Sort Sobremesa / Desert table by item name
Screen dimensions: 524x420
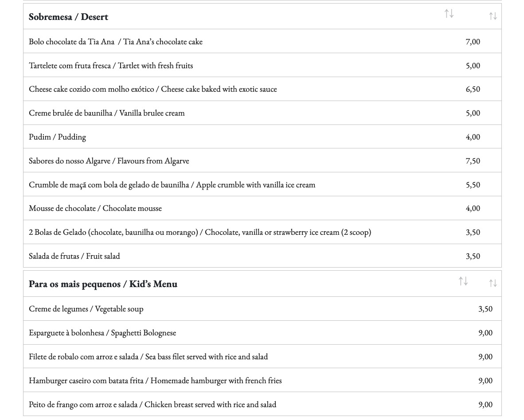(449, 14)
